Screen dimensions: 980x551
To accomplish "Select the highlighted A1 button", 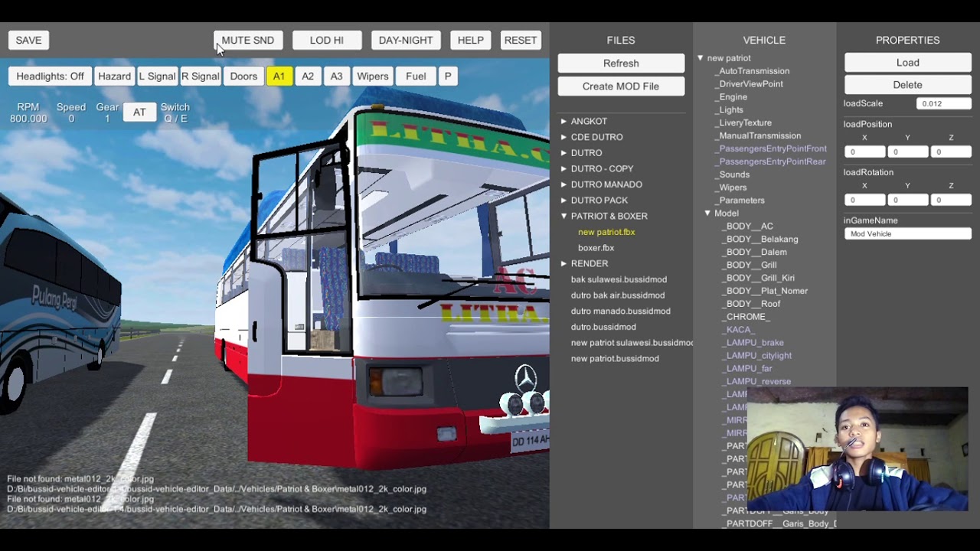I will click(x=279, y=77).
